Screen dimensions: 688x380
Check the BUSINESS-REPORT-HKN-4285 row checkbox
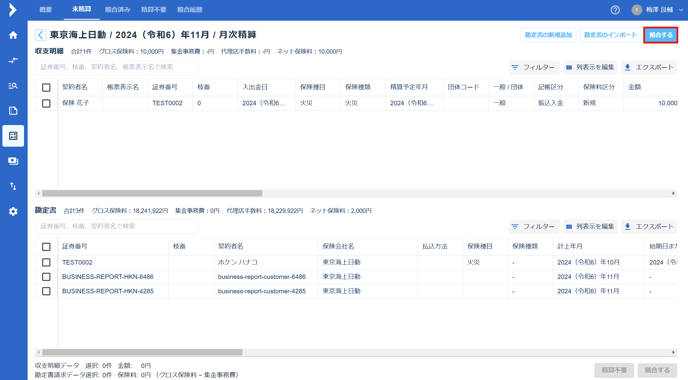coord(46,291)
